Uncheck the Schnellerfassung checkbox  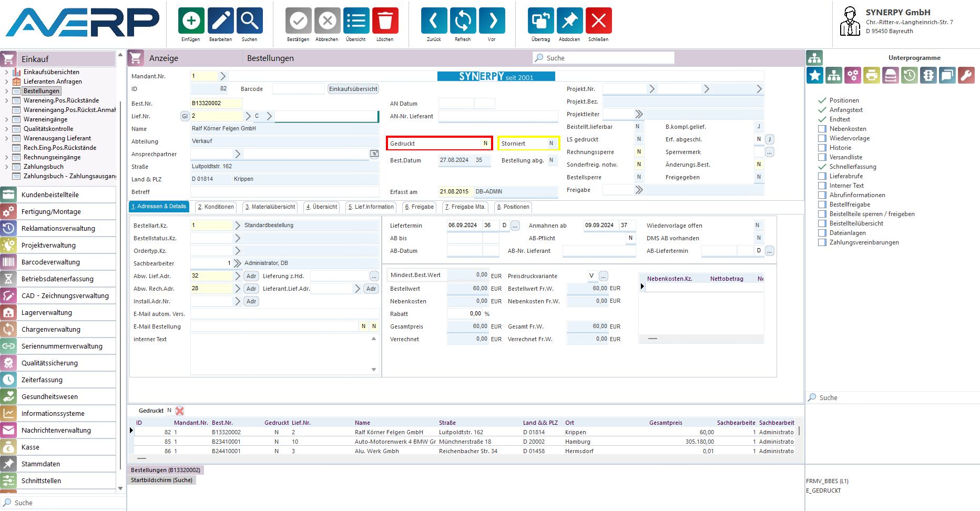(x=822, y=167)
